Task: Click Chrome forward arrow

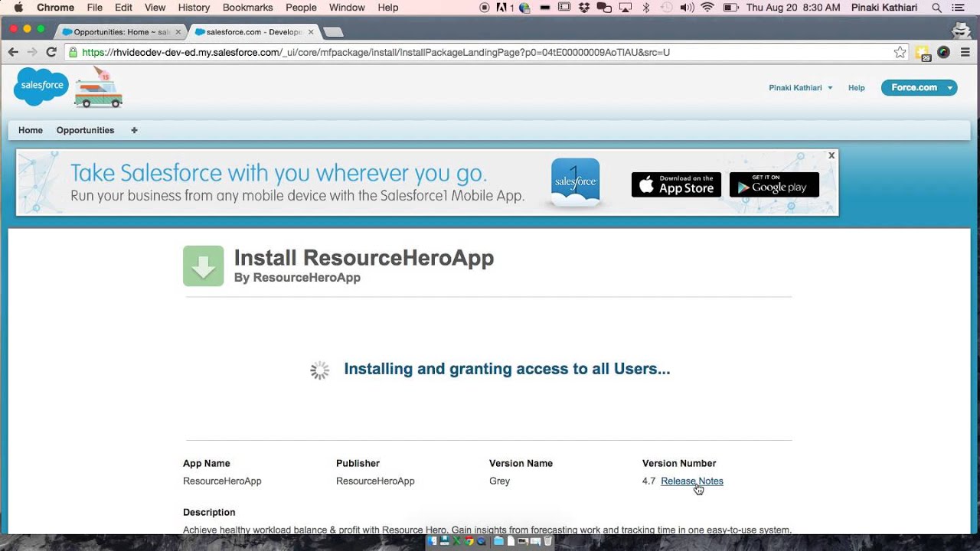Action: (32, 52)
